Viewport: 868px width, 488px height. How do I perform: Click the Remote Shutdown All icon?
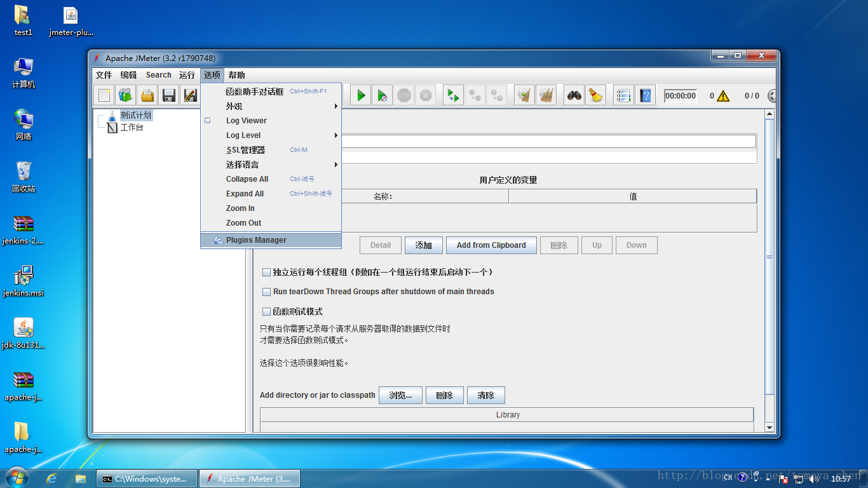point(496,95)
